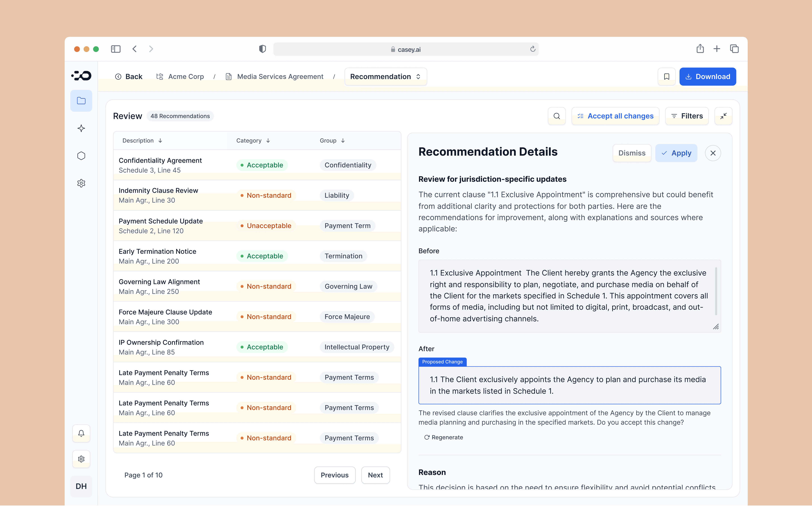Click the sparkle AI icon in sidebar
Image resolution: width=812 pixels, height=507 pixels.
tap(81, 128)
